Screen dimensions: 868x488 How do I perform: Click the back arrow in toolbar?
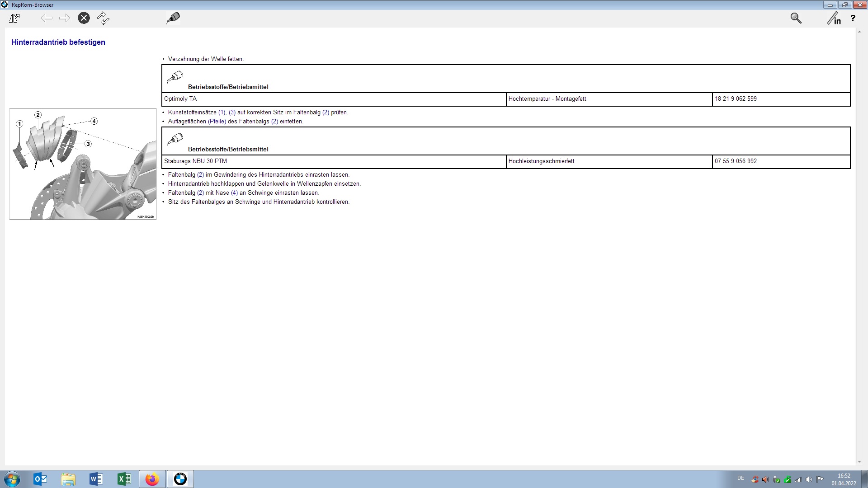click(x=46, y=18)
